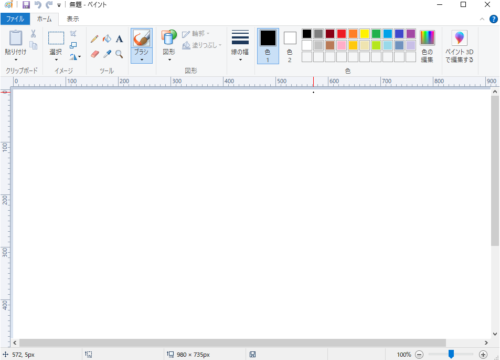This screenshot has height=360, width=500.
Task: Activate the Color 2 box
Action: click(x=290, y=46)
